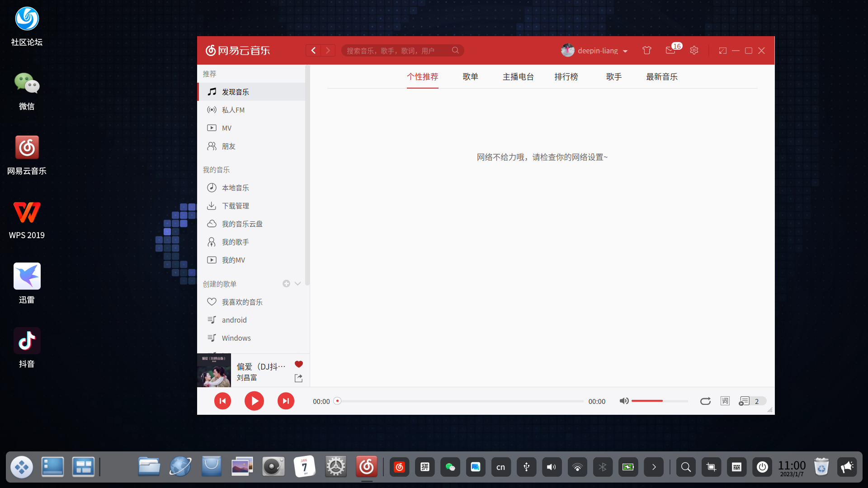Mute the player volume speaker icon

pyautogui.click(x=624, y=401)
